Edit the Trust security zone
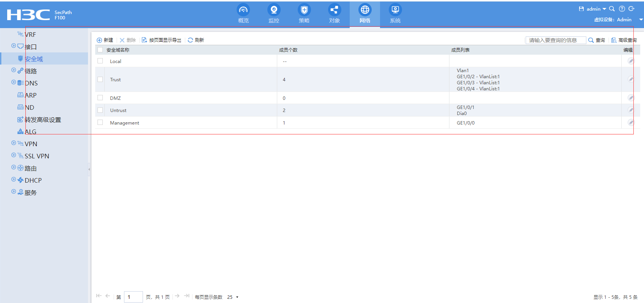The width and height of the screenshot is (644, 303). click(631, 79)
